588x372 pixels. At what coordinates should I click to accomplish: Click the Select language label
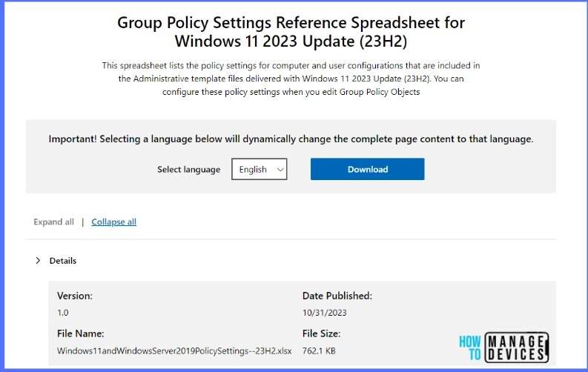188,170
